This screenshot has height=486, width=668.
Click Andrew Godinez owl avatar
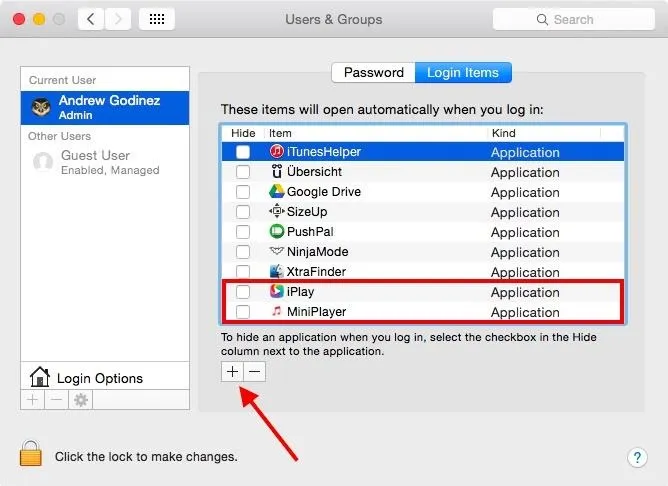(x=41, y=108)
